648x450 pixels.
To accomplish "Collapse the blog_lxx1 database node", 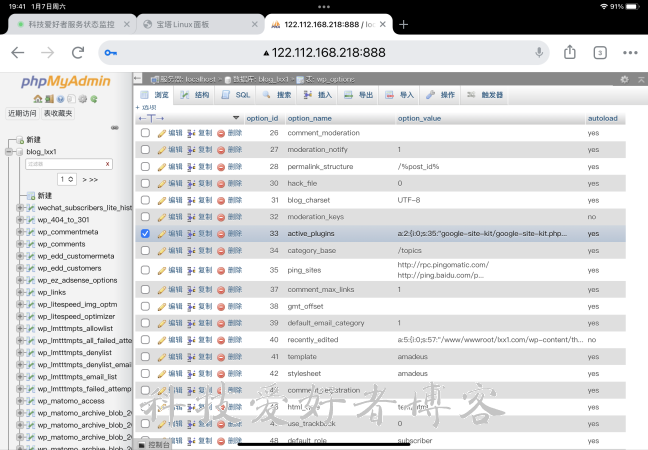I will 9,152.
